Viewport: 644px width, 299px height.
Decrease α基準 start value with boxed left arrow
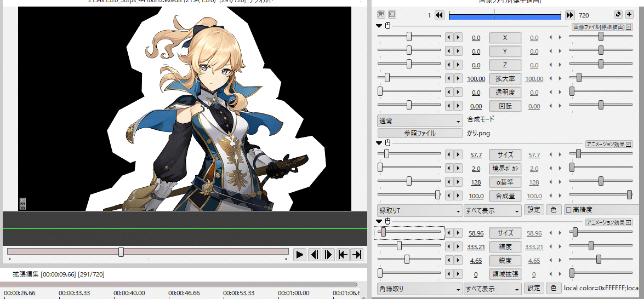tap(449, 182)
